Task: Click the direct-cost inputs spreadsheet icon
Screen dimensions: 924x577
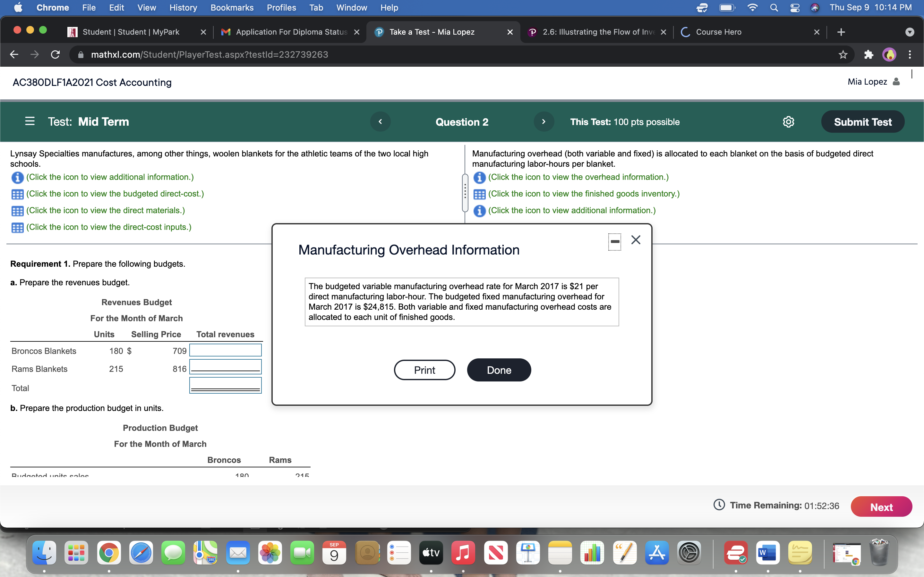Action: tap(17, 228)
